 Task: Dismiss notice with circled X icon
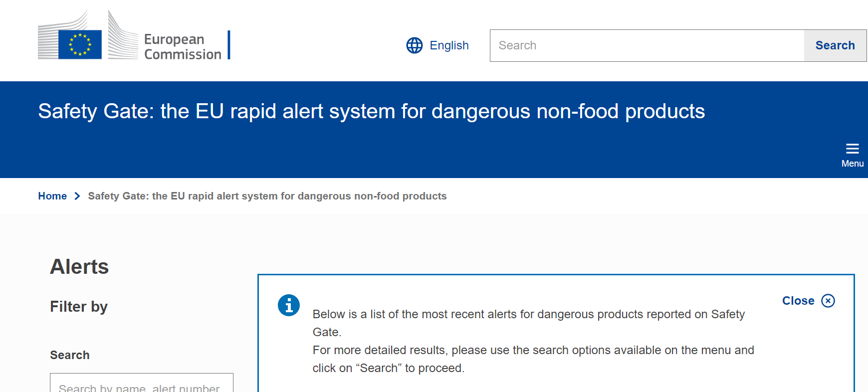828,301
